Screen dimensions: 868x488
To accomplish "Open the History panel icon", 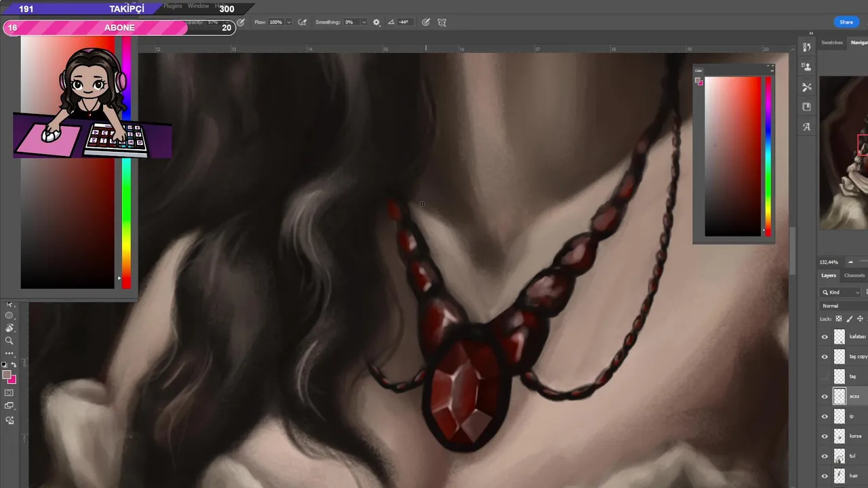I will pos(806,47).
